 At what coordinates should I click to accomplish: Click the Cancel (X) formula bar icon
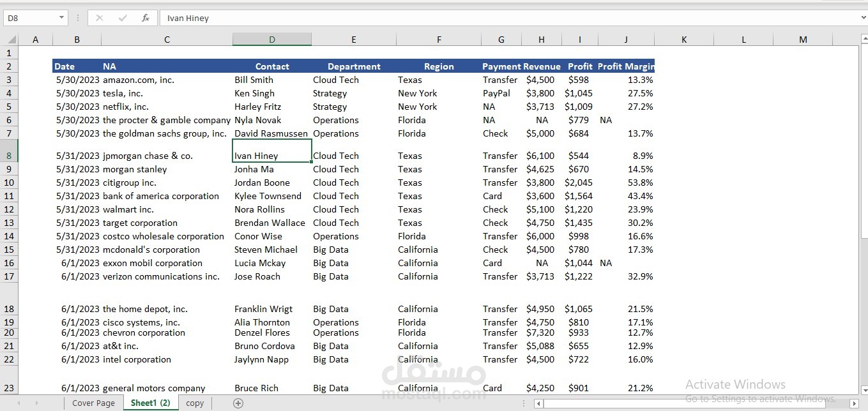click(x=100, y=18)
